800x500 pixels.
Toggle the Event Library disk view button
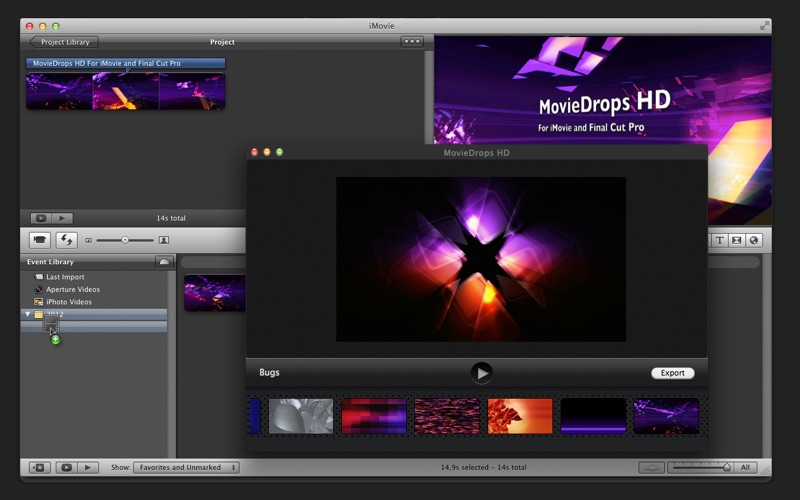(164, 262)
